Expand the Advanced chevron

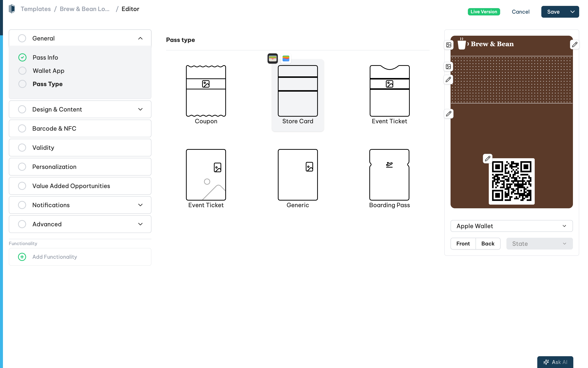140,224
